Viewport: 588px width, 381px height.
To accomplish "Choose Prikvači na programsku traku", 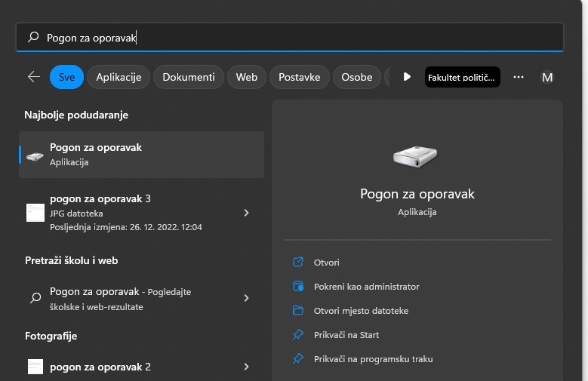I will coord(373,359).
